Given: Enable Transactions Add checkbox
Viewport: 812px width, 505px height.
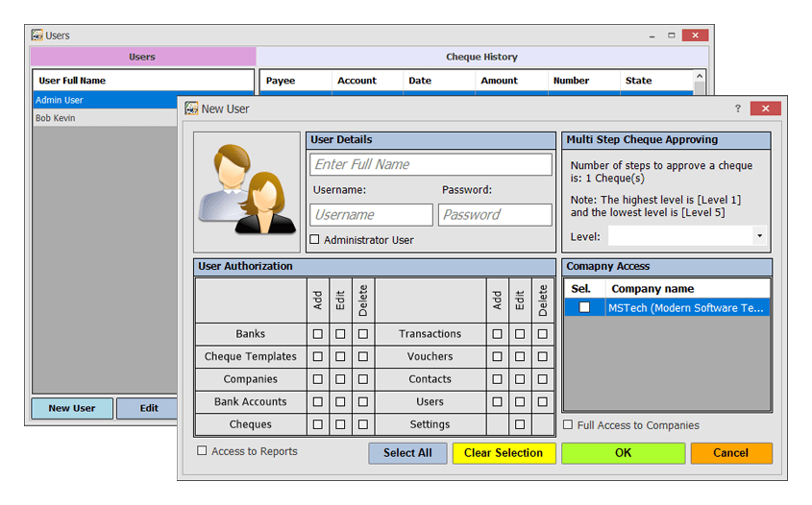Looking at the screenshot, I should pyautogui.click(x=497, y=334).
